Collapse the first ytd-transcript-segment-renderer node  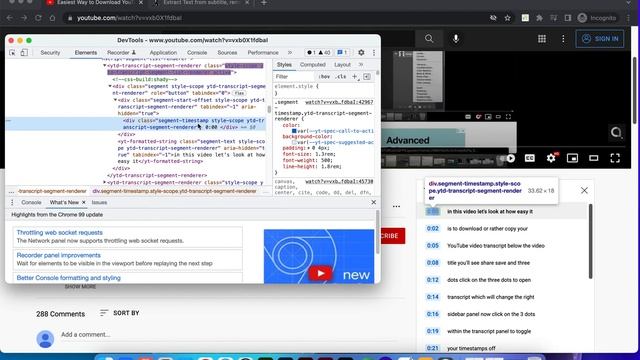pos(104,66)
